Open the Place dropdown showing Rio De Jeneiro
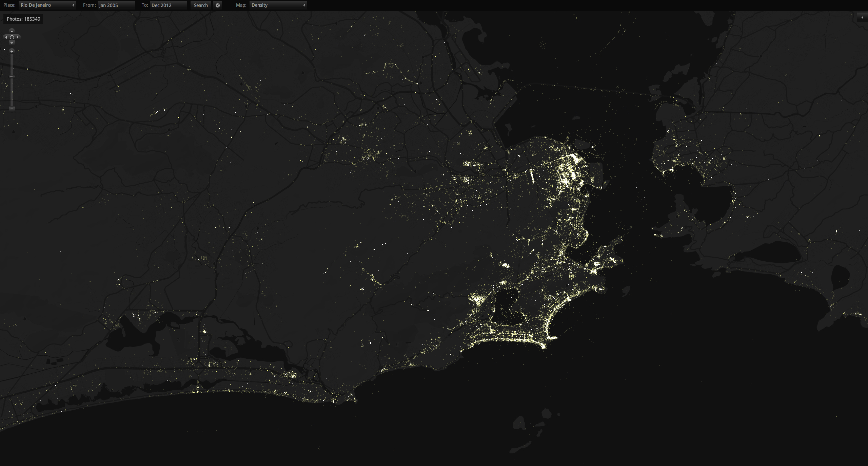Image resolution: width=868 pixels, height=466 pixels. click(47, 5)
